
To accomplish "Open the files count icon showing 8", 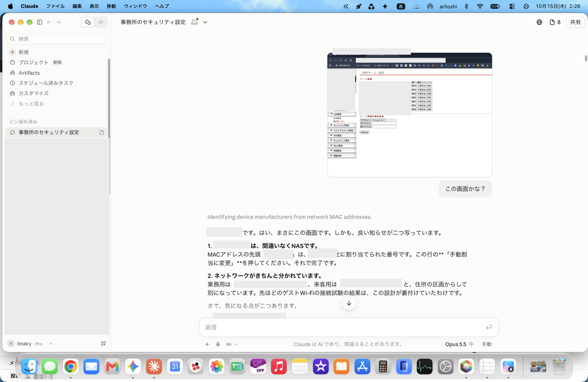I will 555,22.
